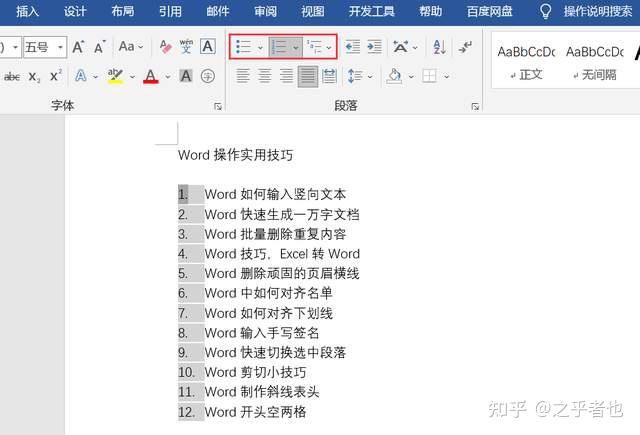Toggle Show/Hide paragraph marks
Viewport: 640px width, 435px height.
[465, 47]
